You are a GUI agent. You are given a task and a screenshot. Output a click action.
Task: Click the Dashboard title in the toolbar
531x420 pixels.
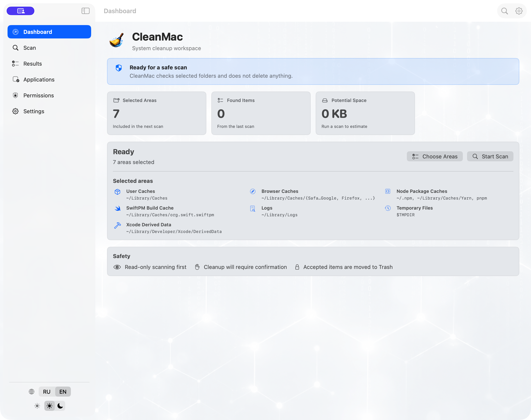[120, 11]
